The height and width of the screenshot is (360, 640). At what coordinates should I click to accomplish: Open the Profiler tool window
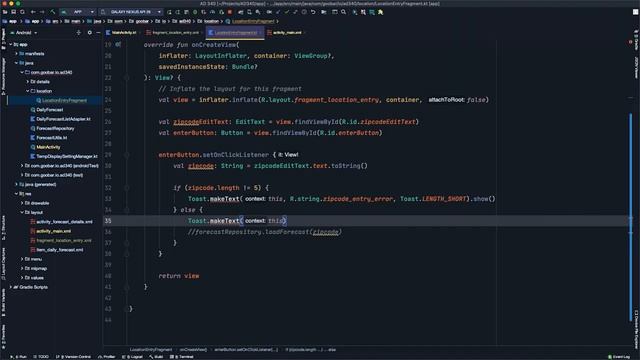[x=107, y=357]
